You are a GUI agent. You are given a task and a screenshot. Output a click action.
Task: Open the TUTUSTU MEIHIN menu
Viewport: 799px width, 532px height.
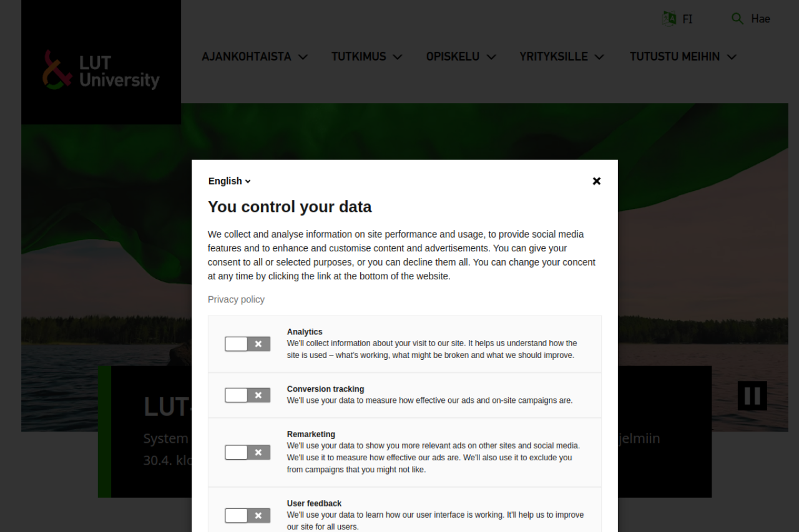click(x=675, y=57)
